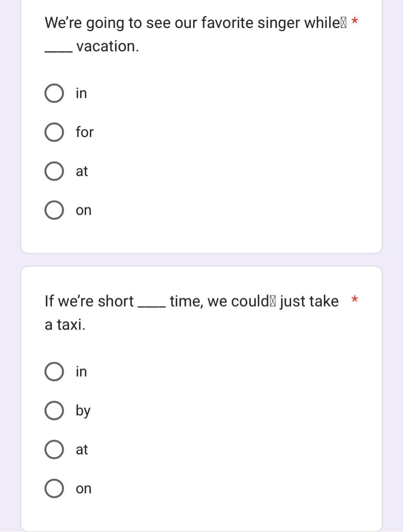Click 'at' label under vacation question
This screenshot has height=532, width=403.
click(82, 171)
